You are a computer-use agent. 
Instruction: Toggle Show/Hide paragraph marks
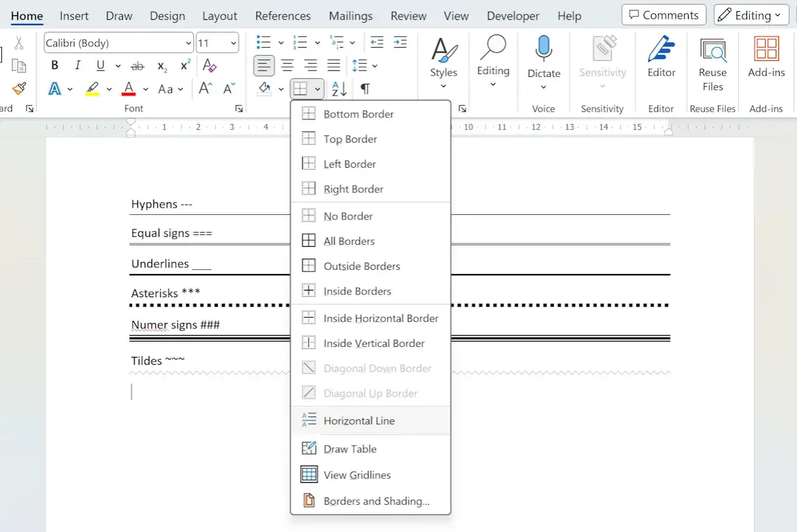[x=365, y=88]
